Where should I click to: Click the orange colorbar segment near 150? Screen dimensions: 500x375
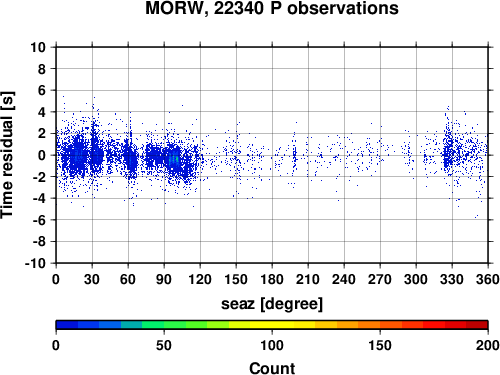[380, 325]
